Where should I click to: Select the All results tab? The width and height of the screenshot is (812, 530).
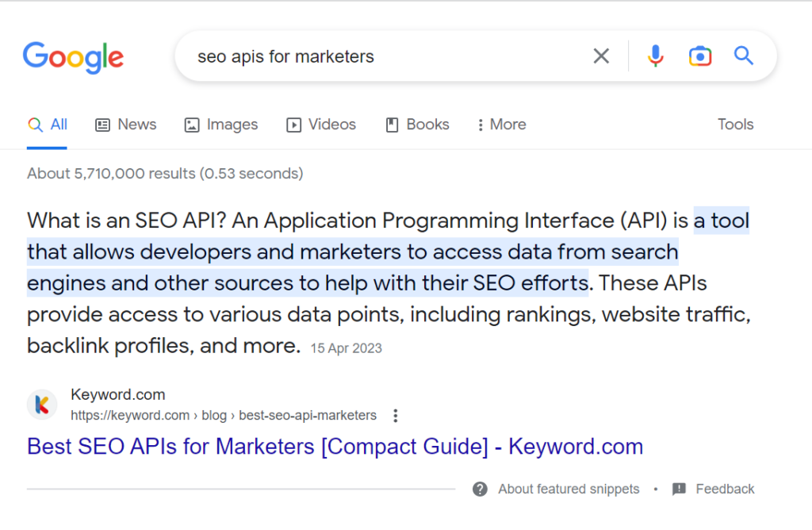tap(48, 125)
